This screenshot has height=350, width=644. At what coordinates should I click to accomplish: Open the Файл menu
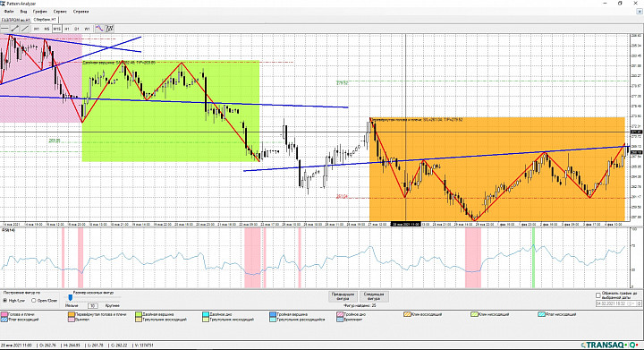(x=9, y=12)
